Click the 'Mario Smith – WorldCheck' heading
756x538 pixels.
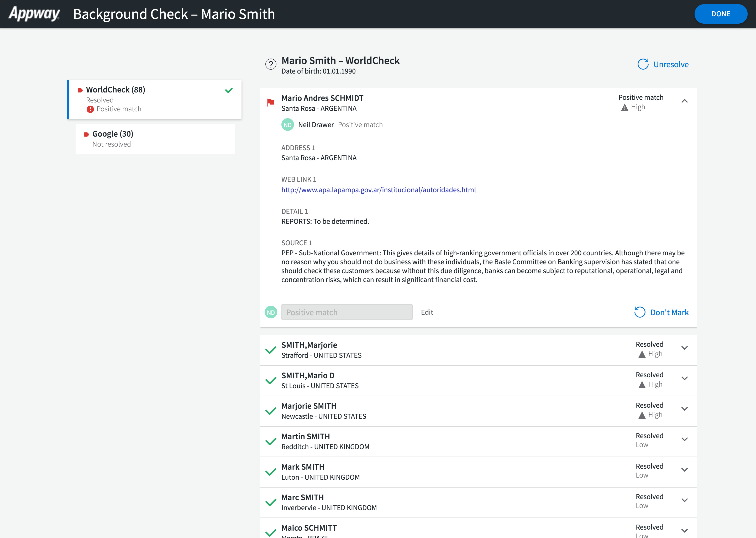340,61
